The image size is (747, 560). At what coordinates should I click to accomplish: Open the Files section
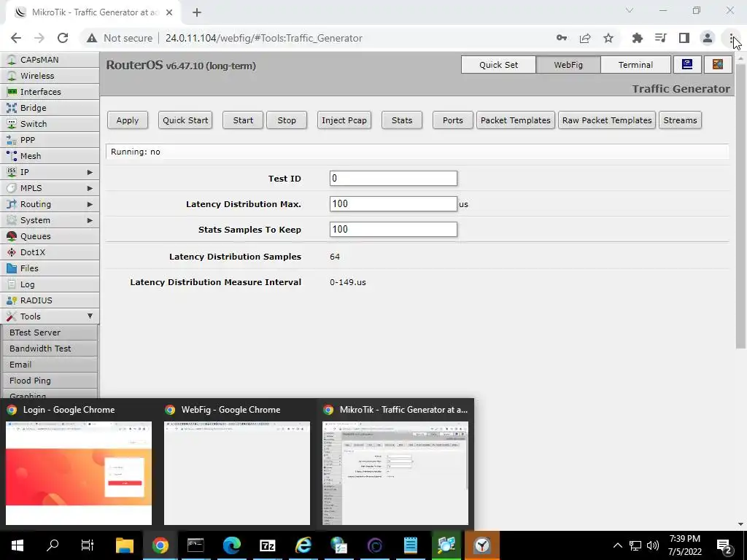click(x=50, y=268)
